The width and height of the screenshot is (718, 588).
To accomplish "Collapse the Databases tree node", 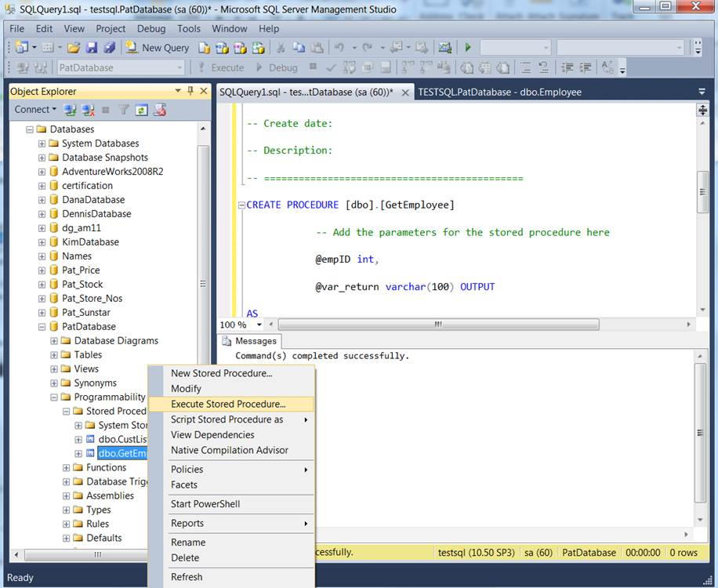I will [x=30, y=129].
